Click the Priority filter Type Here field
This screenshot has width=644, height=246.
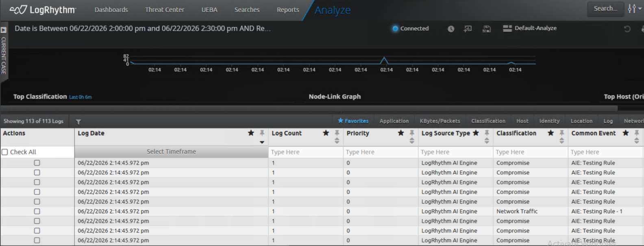pos(381,152)
